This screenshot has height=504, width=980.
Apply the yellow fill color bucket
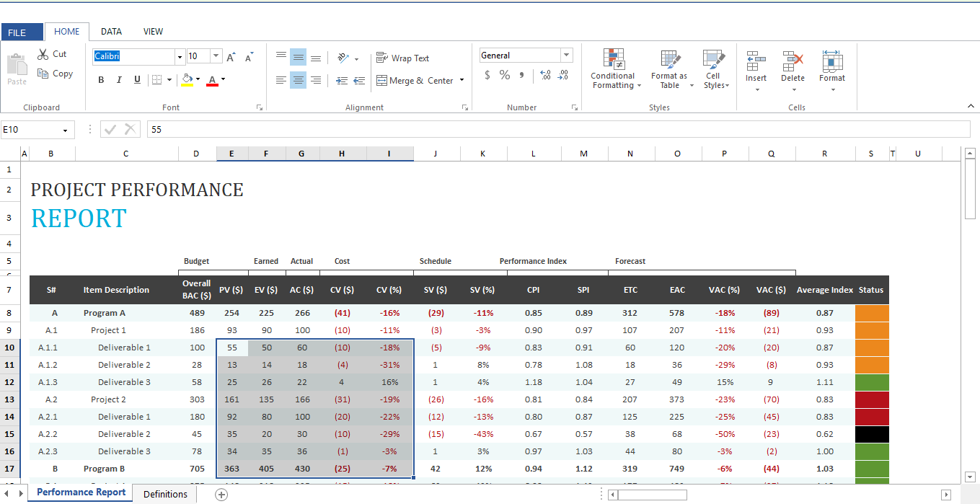(187, 80)
